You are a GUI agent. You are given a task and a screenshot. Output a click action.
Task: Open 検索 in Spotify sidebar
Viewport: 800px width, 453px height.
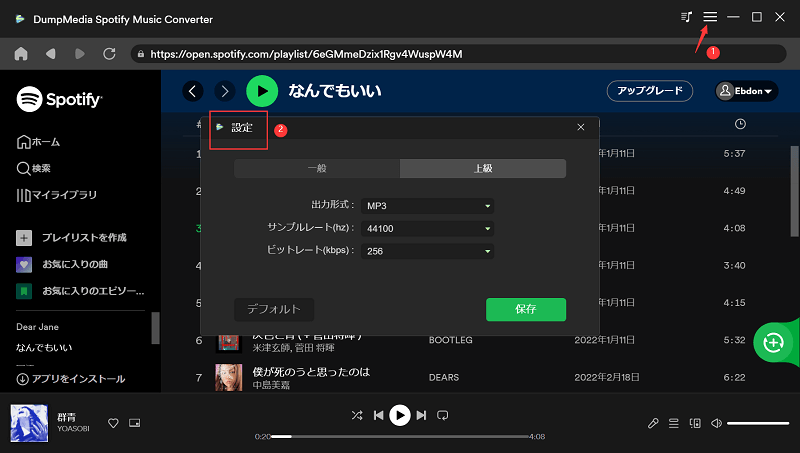coord(34,168)
